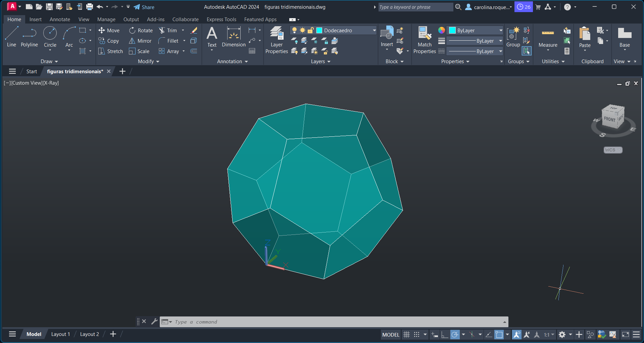The height and width of the screenshot is (343, 644).
Task: Expand the Modify panel
Action: coord(148,61)
